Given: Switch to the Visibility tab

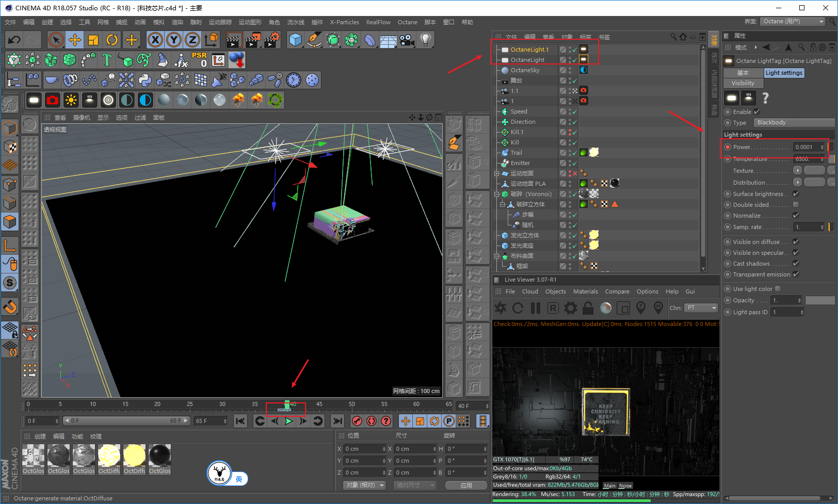Looking at the screenshot, I should pyautogui.click(x=743, y=83).
